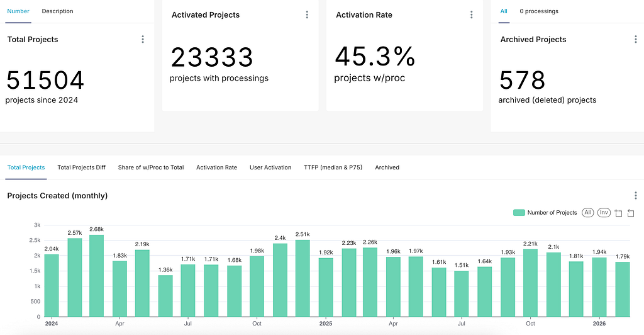Open the Archived chart tab
Image resolution: width=644 pixels, height=335 pixels.
387,167
